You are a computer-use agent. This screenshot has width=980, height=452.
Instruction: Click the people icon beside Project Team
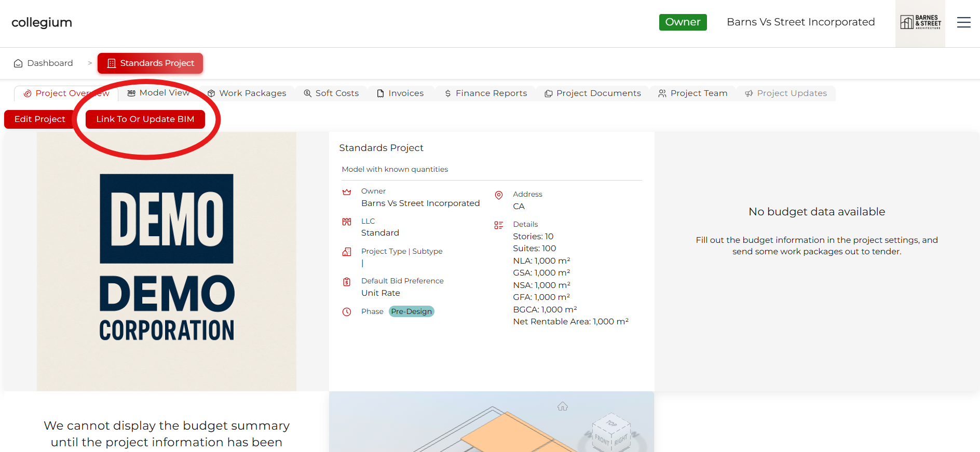662,93
